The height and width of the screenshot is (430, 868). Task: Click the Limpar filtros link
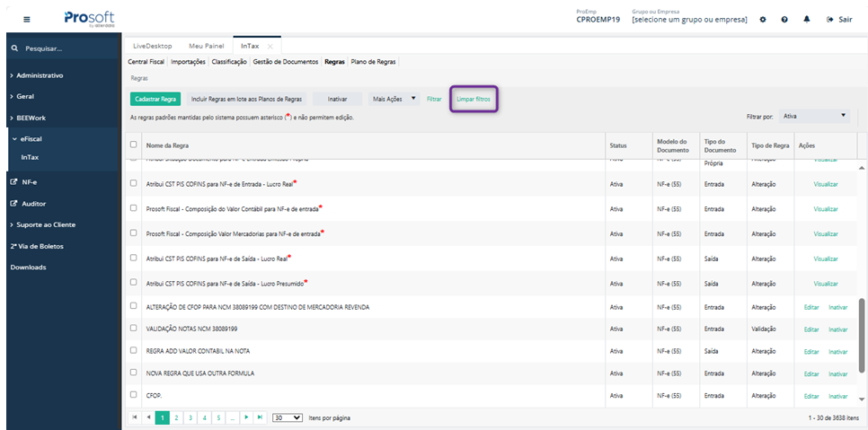click(473, 99)
